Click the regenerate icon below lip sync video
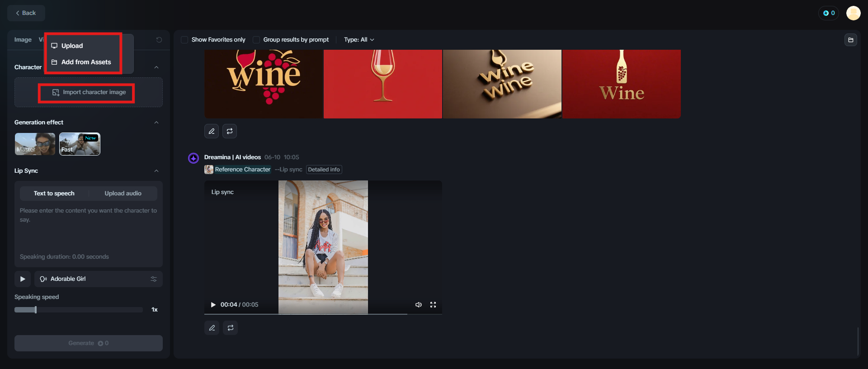868x369 pixels. (x=230, y=328)
